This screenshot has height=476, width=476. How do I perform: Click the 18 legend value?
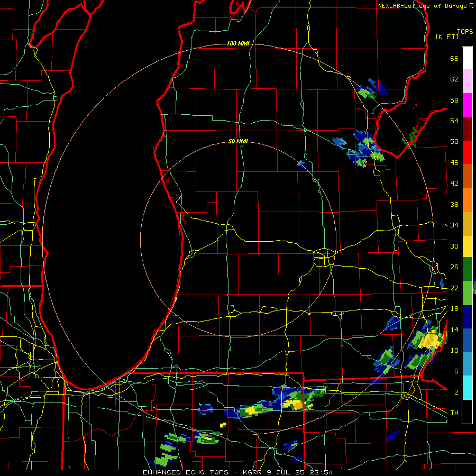(454, 309)
